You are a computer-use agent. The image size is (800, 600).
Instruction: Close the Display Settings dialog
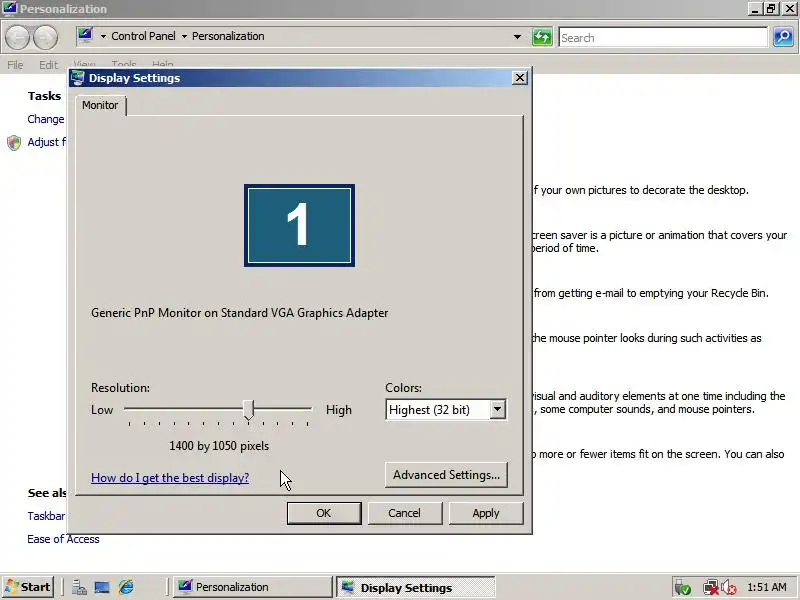coord(519,78)
